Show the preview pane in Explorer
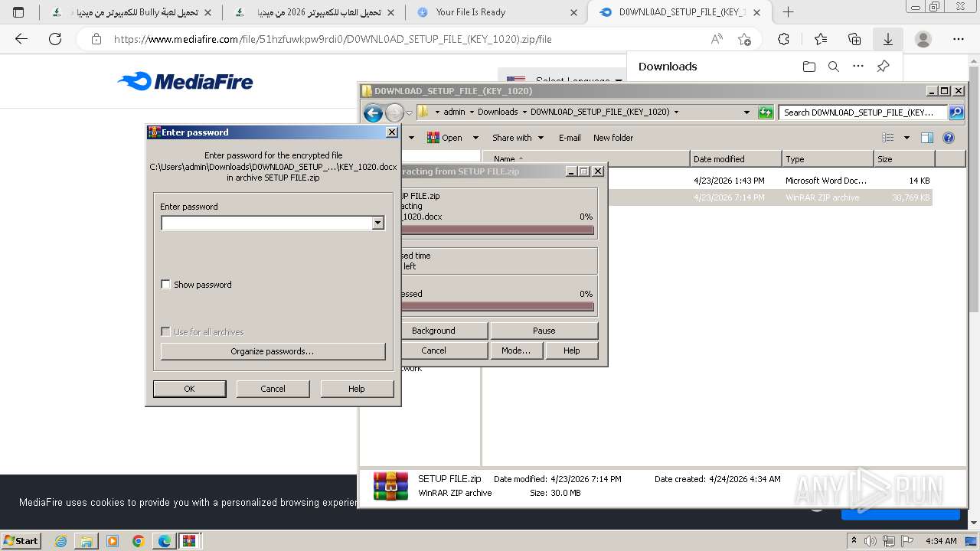This screenshot has height=551, width=980. click(927, 138)
